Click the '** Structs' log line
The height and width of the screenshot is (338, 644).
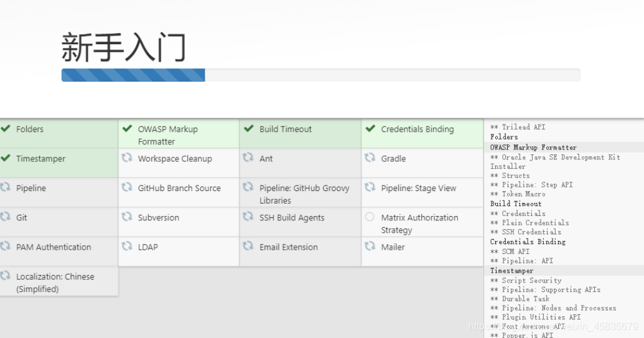coord(510,176)
